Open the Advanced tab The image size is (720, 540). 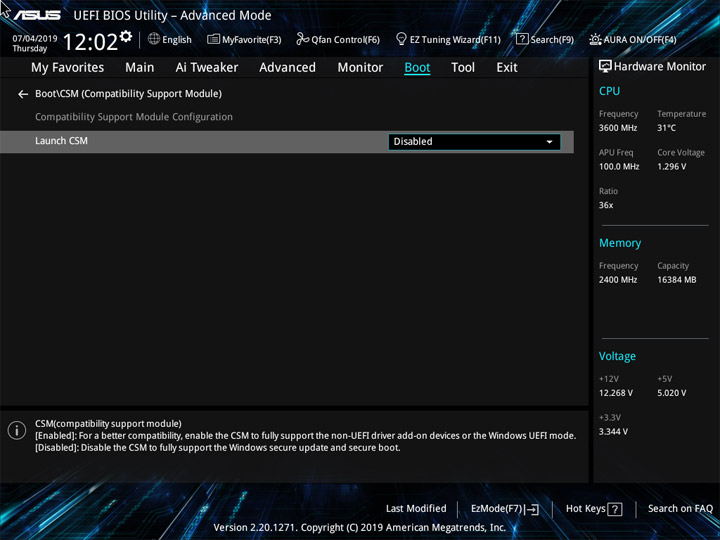tap(287, 68)
